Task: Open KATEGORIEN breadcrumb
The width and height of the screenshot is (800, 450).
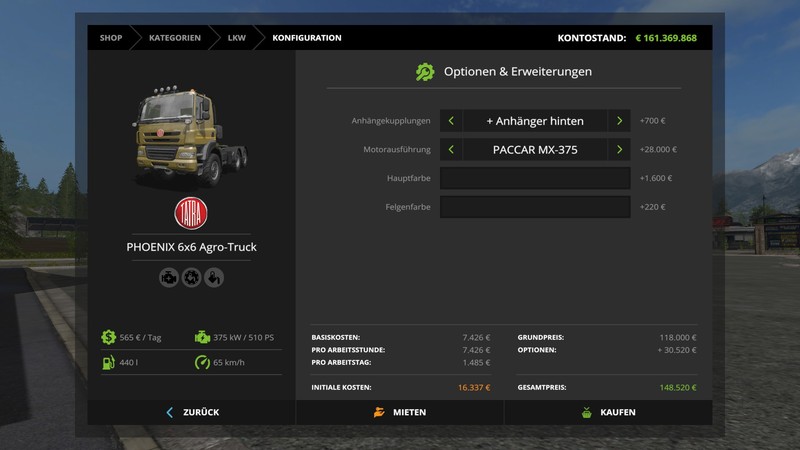Action: click(x=174, y=38)
